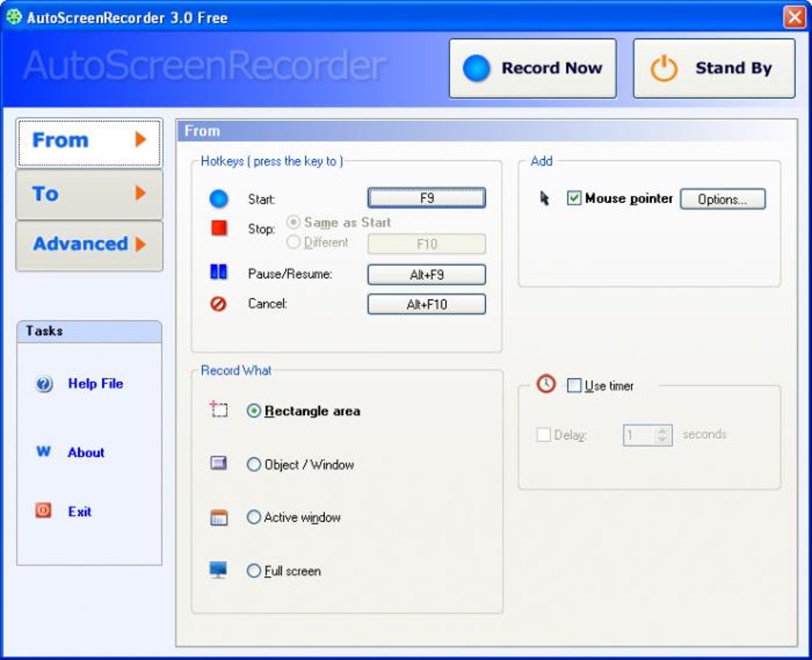Click the orange arrow on the To tab
This screenshot has height=660, width=812.
point(140,193)
